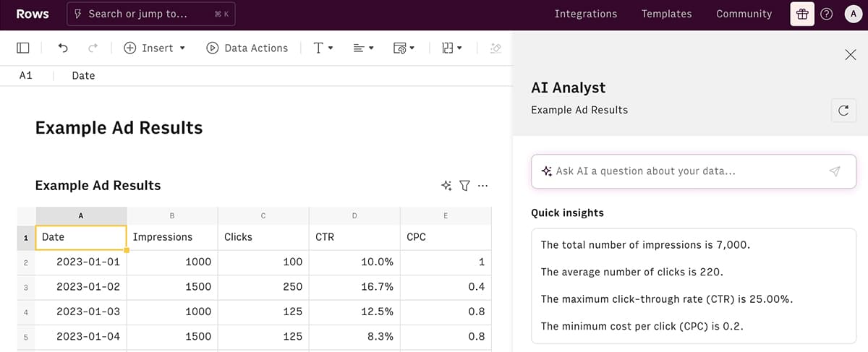
Task: Open the gift box icon
Action: pyautogui.click(x=802, y=14)
